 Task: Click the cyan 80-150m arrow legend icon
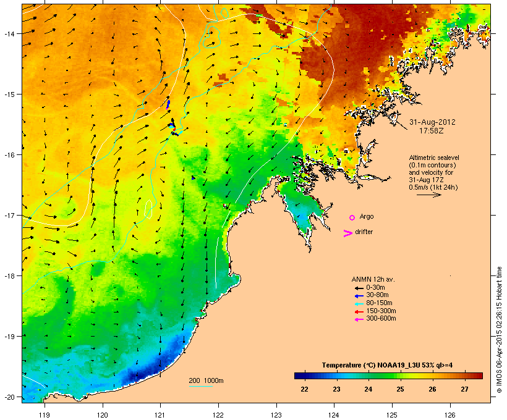(x=359, y=304)
